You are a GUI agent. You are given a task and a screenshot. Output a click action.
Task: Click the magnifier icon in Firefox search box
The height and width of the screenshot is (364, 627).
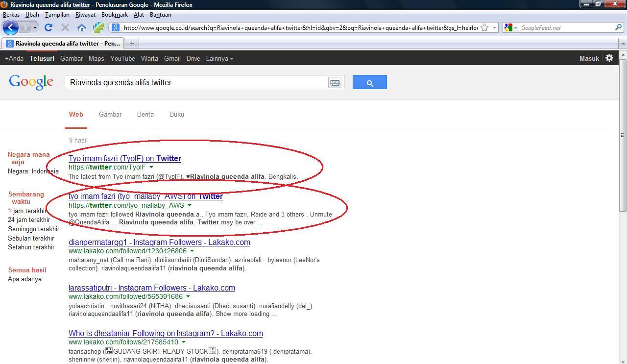[619, 27]
